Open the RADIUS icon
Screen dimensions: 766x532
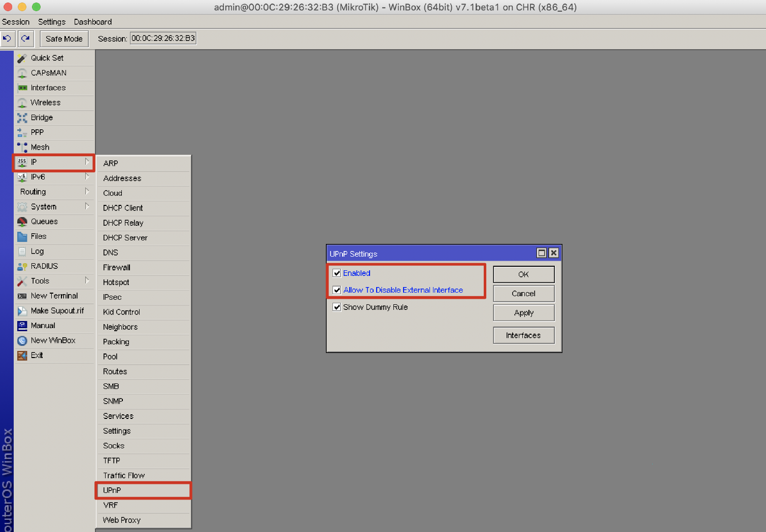(x=22, y=266)
